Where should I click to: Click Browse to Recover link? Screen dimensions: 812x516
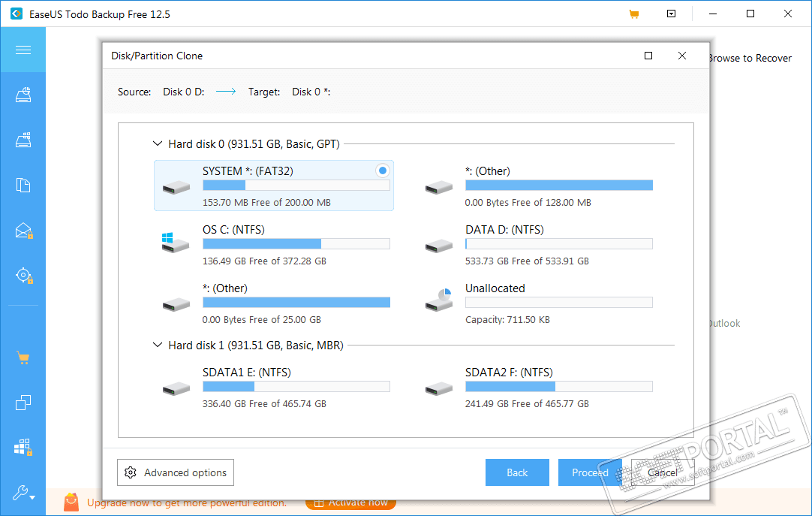pos(750,58)
